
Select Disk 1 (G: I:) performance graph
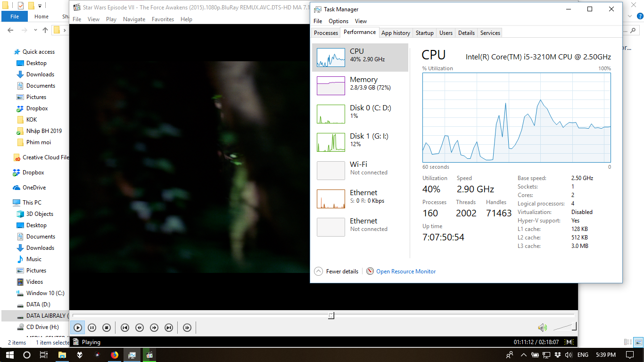[360, 142]
